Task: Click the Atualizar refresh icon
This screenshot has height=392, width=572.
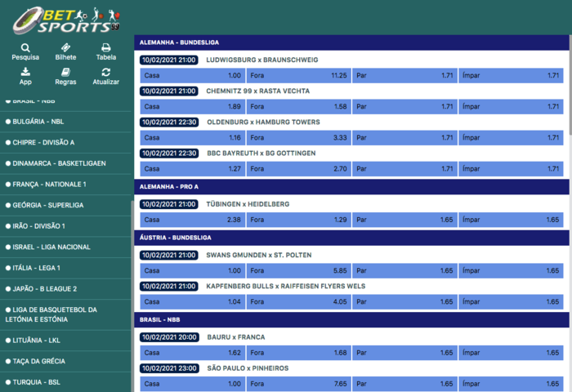Action: tap(105, 73)
